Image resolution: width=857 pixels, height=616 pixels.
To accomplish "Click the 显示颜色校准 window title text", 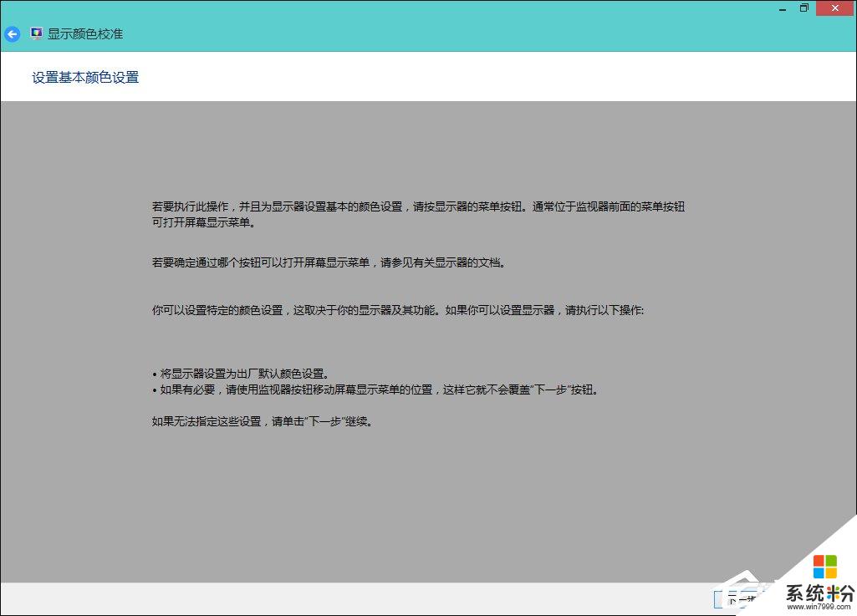I will 85,34.
